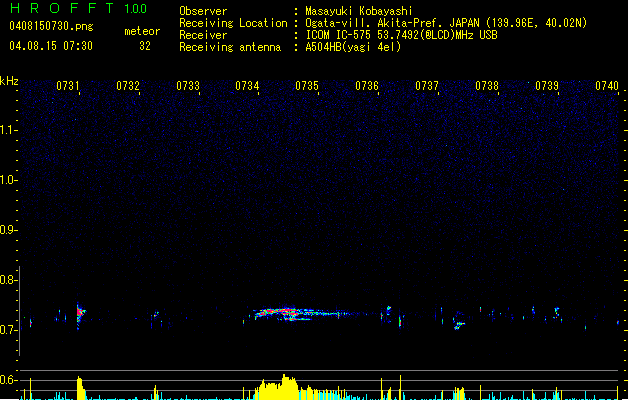Viewport: 629px width, 400px height.
Task: Click the 0.9 kHz axis label
Action: 8,230
